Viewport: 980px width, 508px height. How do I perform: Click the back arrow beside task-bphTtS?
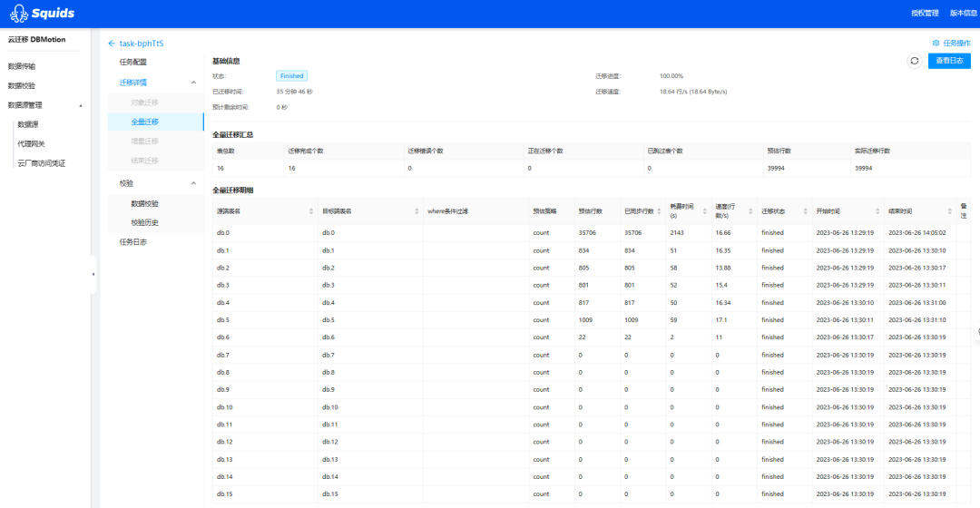[112, 44]
